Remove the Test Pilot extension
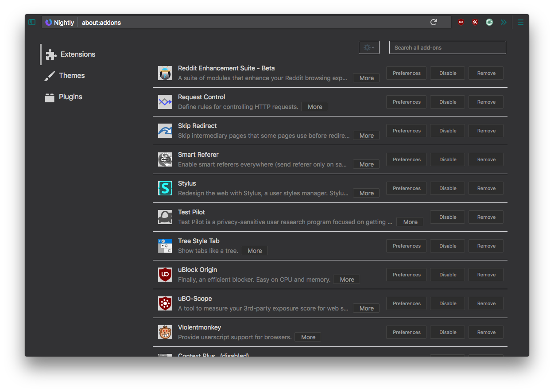This screenshot has width=554, height=392. coord(486,217)
